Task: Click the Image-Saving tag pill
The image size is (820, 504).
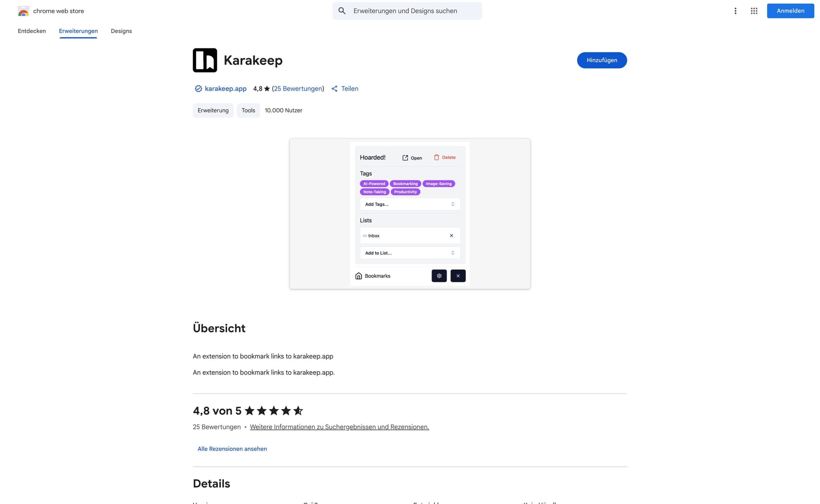Action: tap(439, 184)
